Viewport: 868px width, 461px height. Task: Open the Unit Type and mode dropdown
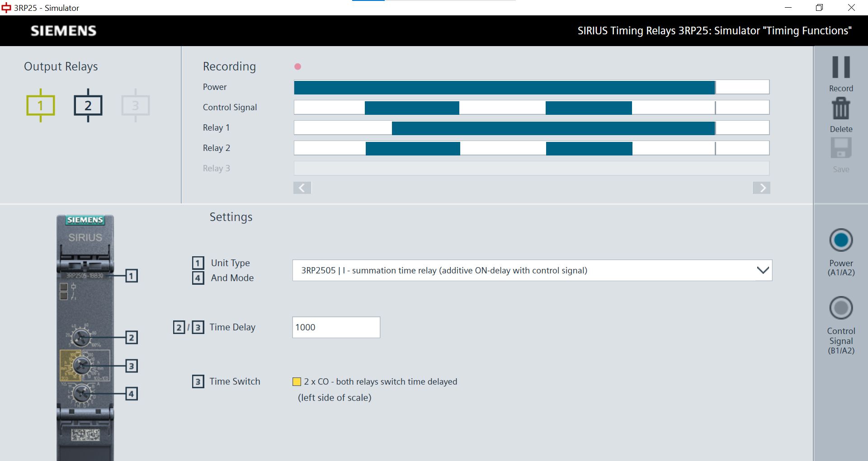[532, 270]
